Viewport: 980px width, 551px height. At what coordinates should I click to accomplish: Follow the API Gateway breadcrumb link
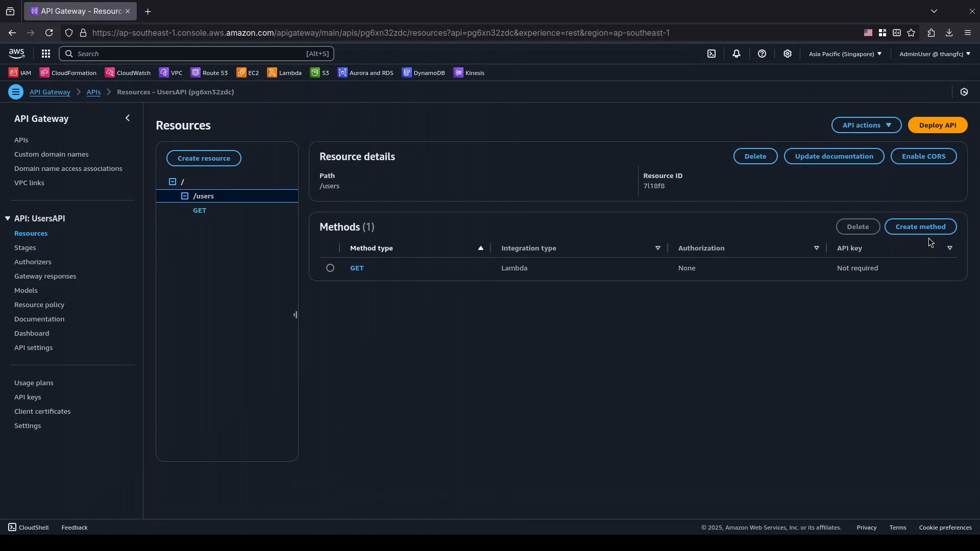click(50, 92)
